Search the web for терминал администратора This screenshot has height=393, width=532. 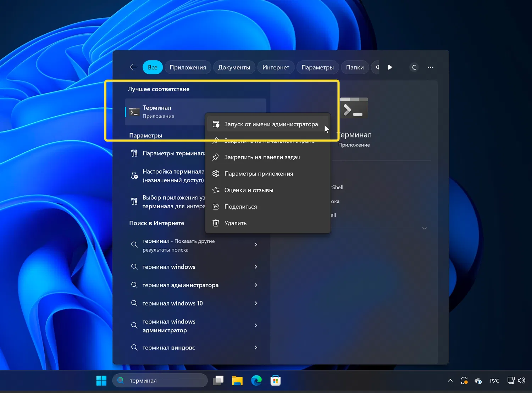tap(195, 285)
